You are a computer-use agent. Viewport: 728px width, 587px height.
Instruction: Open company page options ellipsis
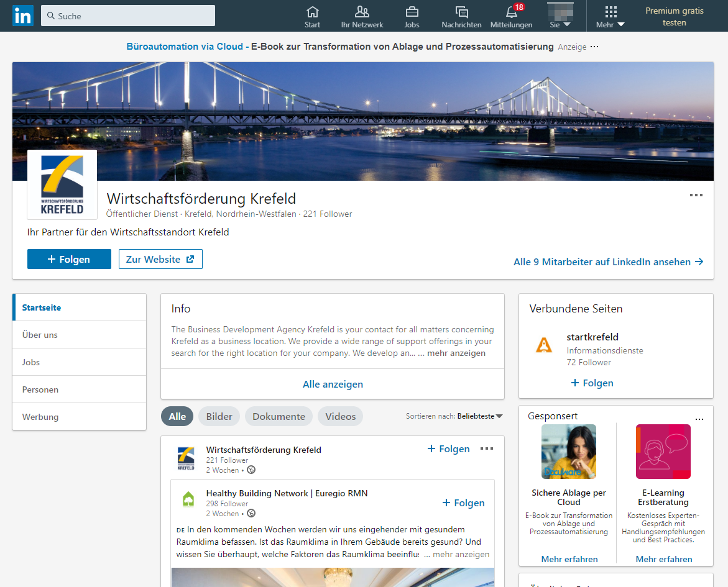pos(696,195)
